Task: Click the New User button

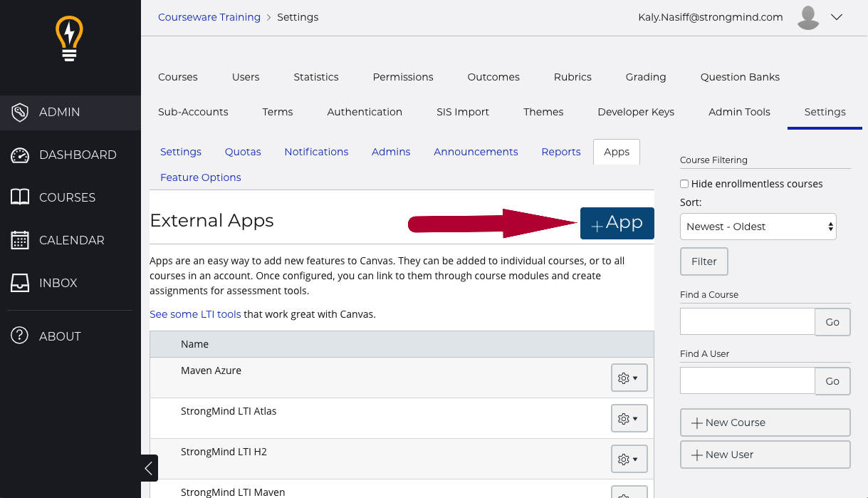Action: (x=765, y=455)
